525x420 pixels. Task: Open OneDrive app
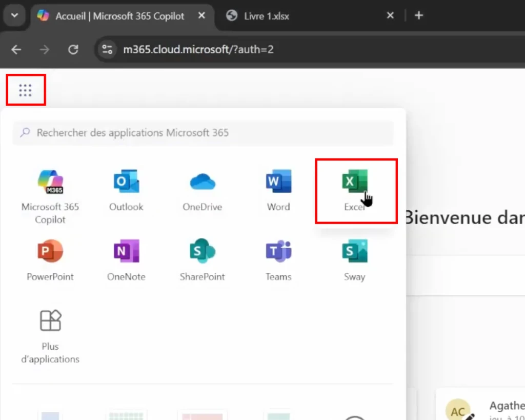[x=202, y=191]
